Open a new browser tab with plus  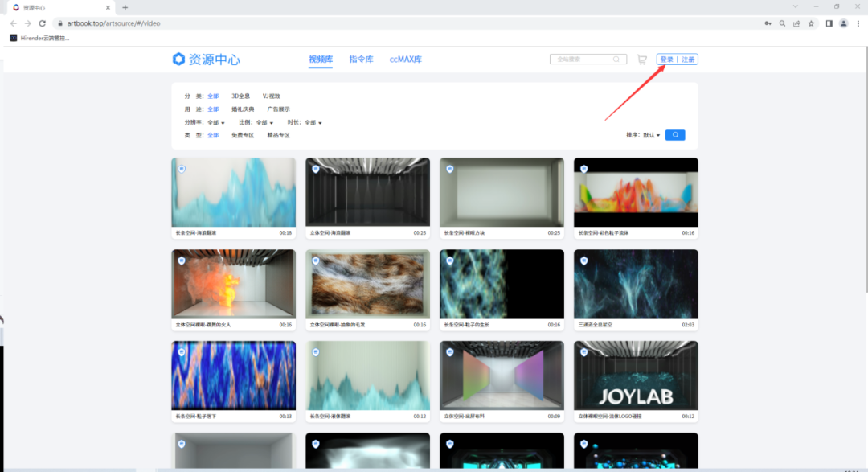pos(125,8)
